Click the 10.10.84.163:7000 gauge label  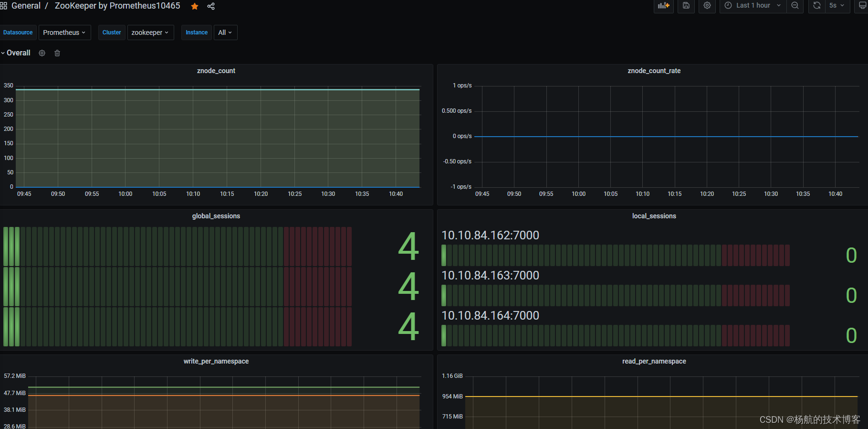490,275
